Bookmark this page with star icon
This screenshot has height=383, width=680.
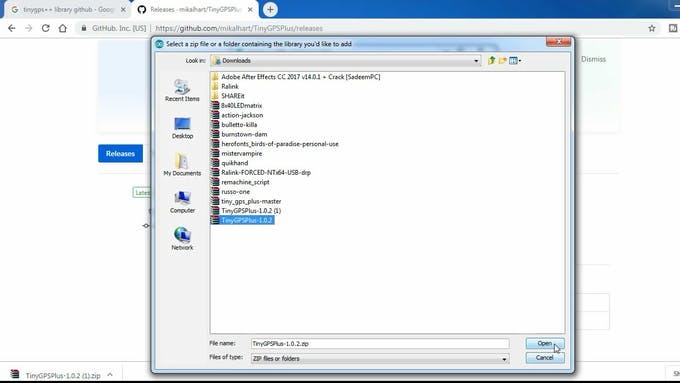pos(651,28)
